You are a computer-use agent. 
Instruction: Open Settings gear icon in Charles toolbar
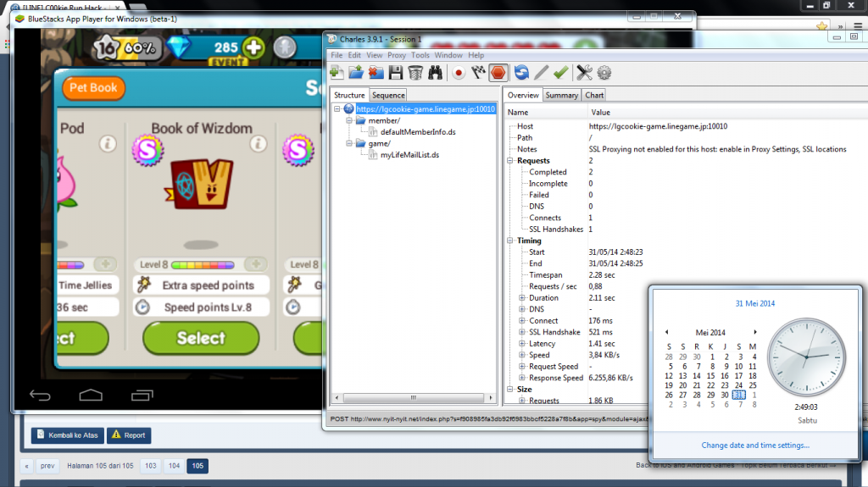pyautogui.click(x=604, y=73)
